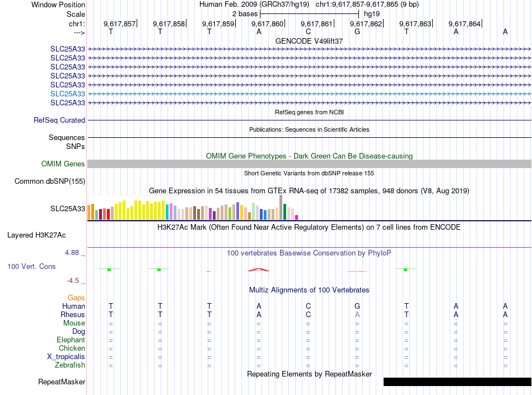Click the '--->' strand direction label
The width and height of the screenshot is (532, 395).
coord(79,32)
